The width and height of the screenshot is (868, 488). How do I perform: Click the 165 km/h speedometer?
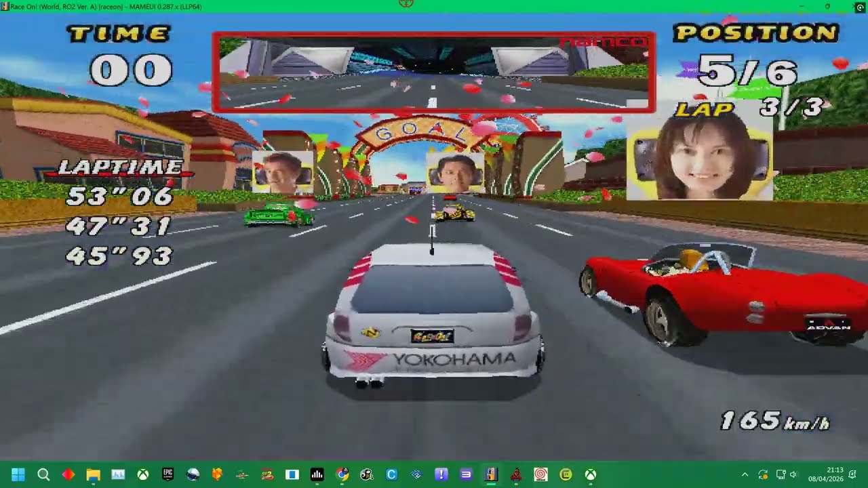(x=774, y=421)
